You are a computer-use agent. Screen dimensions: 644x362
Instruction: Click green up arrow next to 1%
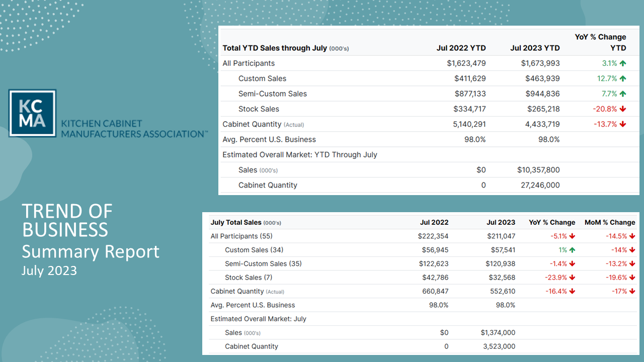[x=572, y=250]
